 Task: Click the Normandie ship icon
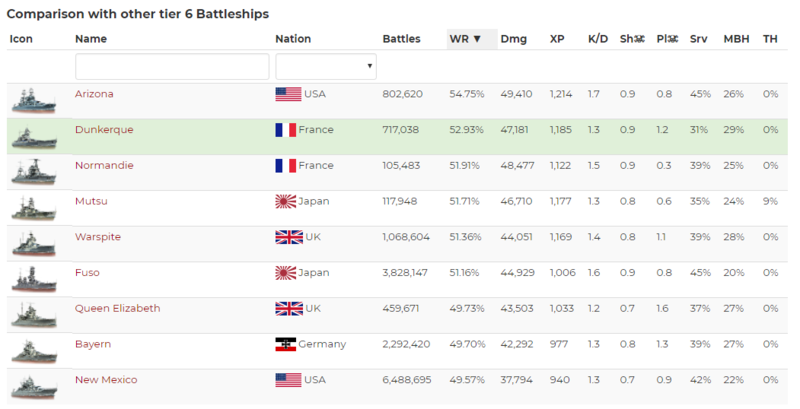(31, 173)
